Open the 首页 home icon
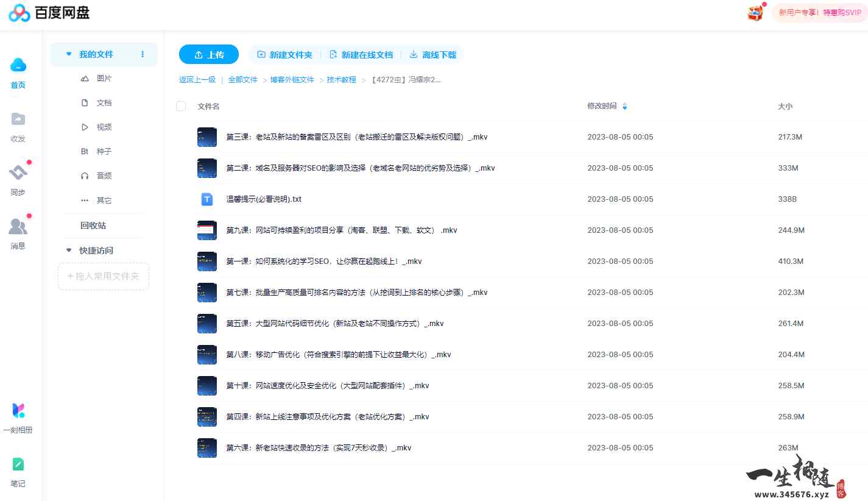The image size is (868, 501). [18, 72]
